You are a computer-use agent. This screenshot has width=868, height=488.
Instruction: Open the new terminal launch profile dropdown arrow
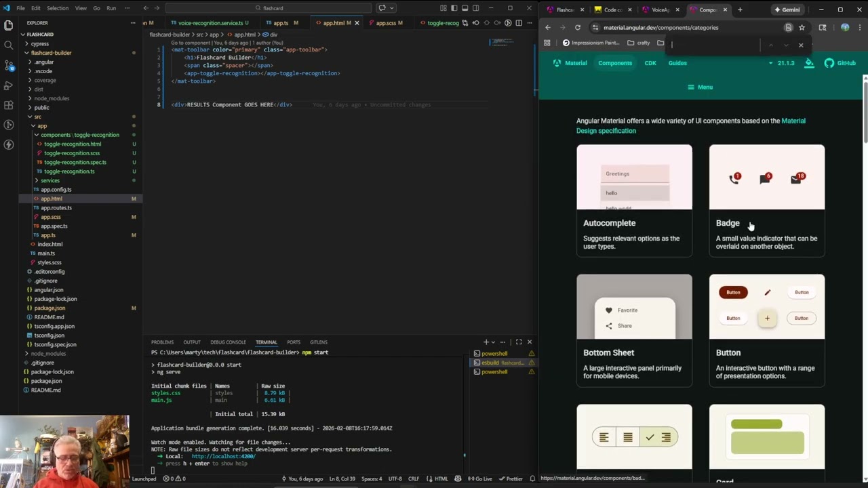(x=493, y=342)
